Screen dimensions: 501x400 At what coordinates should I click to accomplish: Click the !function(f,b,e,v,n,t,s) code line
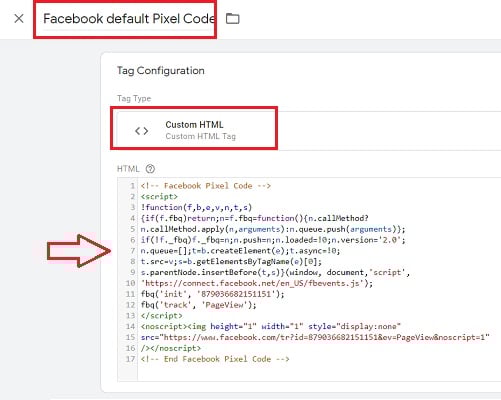[196, 207]
